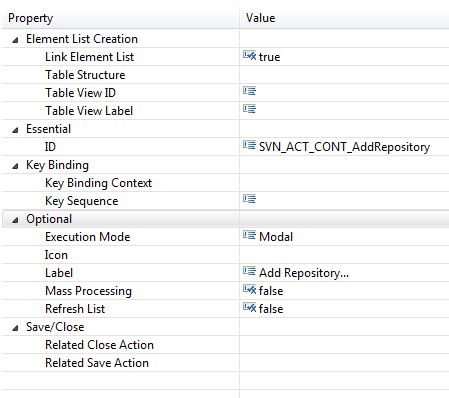Click the text icon next to SVN_ACT_CONT_AddRepository
This screenshot has height=398, width=449.
pyautogui.click(x=249, y=145)
